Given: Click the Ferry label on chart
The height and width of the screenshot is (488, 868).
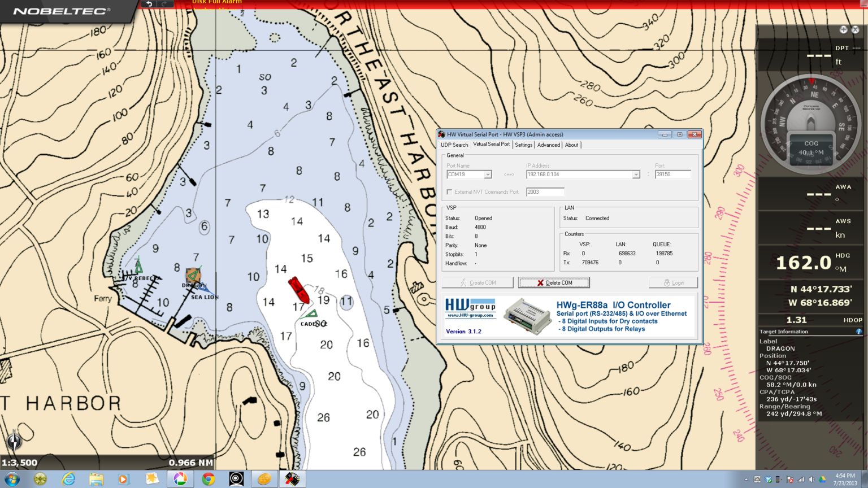Looking at the screenshot, I should (x=103, y=298).
